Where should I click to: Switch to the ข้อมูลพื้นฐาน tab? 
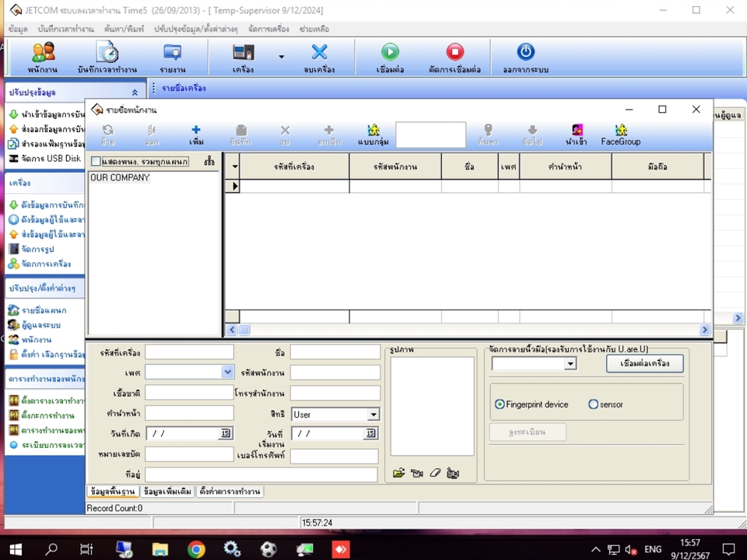[112, 492]
